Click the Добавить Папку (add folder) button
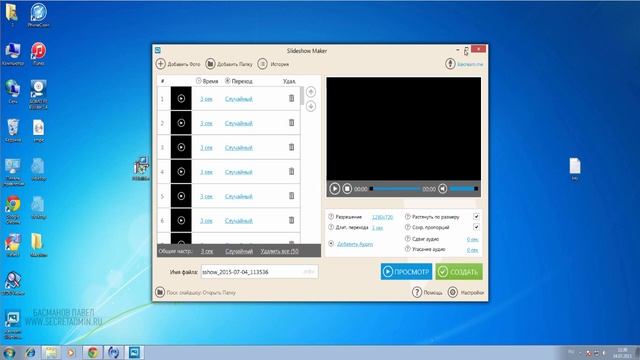Image resolution: width=640 pixels, height=360 pixels. pyautogui.click(x=229, y=64)
